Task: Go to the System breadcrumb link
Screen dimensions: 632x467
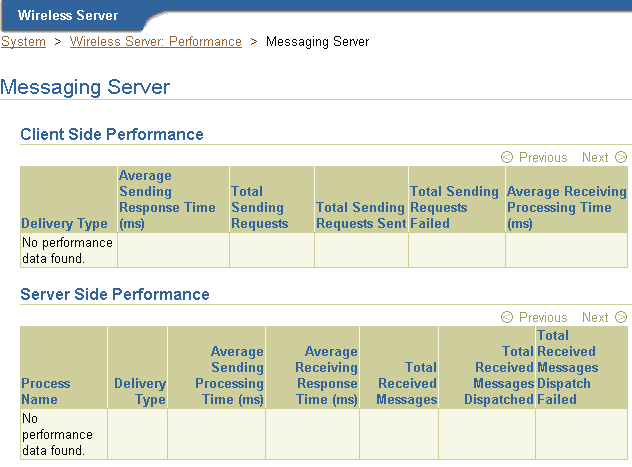Action: pos(23,42)
